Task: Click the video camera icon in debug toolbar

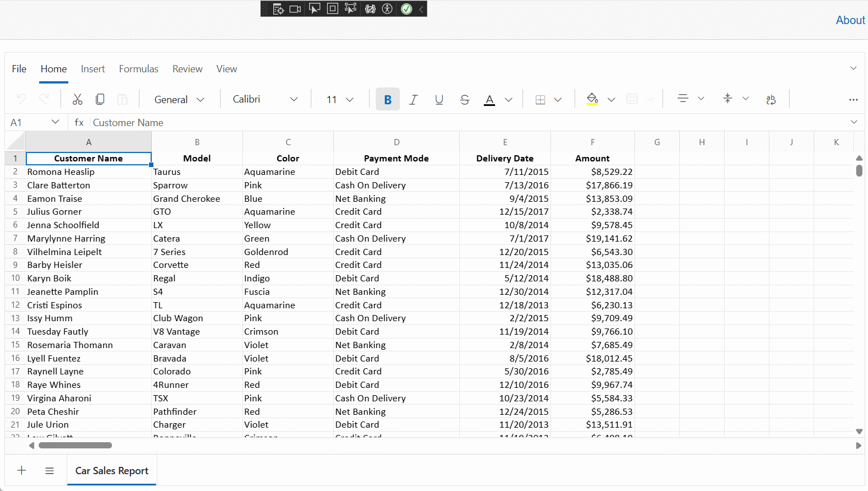Action: pyautogui.click(x=295, y=9)
